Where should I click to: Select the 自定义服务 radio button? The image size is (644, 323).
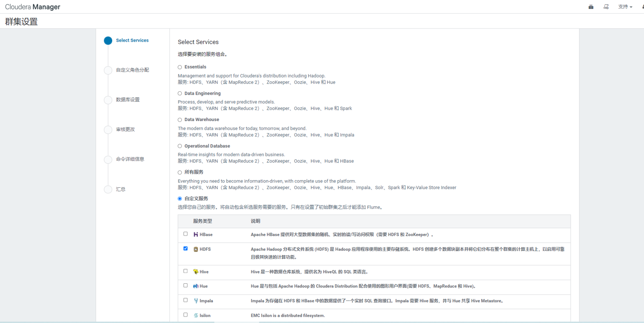pyautogui.click(x=180, y=199)
